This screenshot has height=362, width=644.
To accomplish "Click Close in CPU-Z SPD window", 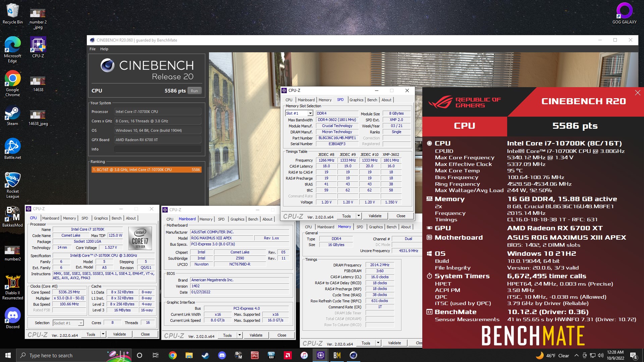I will 401,216.
